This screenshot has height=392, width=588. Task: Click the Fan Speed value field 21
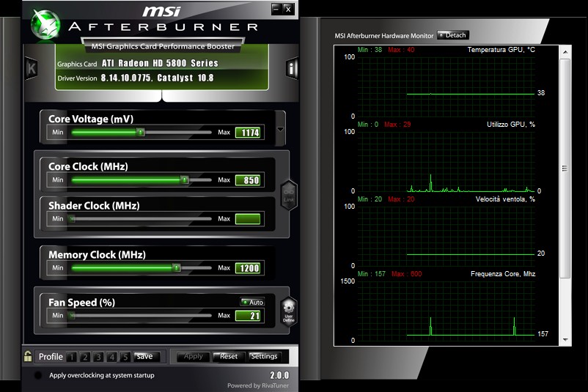tap(248, 316)
